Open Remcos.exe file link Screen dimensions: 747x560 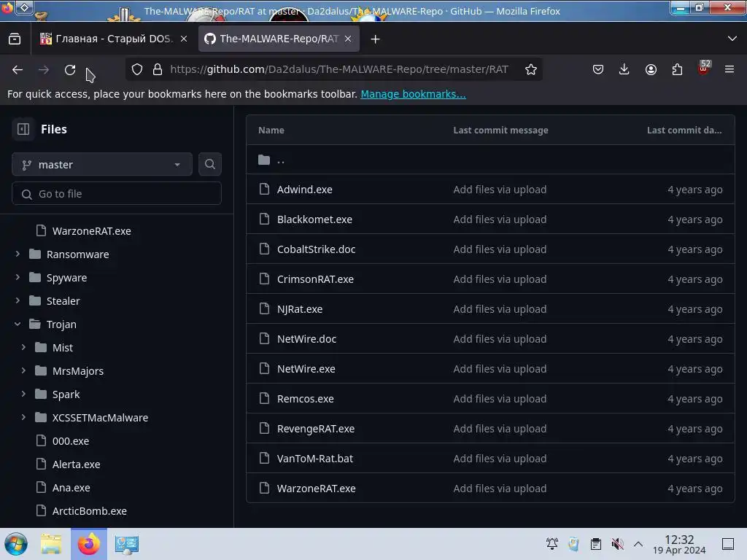click(x=306, y=399)
